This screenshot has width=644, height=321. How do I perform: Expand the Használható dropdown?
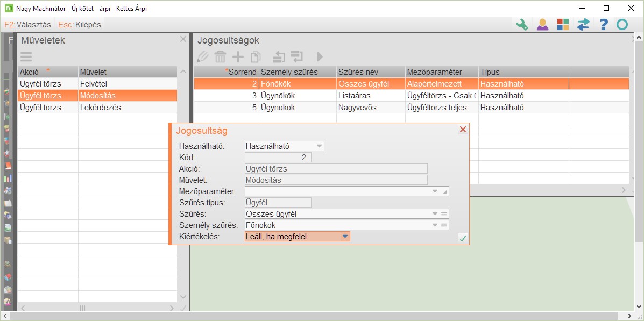pos(319,146)
